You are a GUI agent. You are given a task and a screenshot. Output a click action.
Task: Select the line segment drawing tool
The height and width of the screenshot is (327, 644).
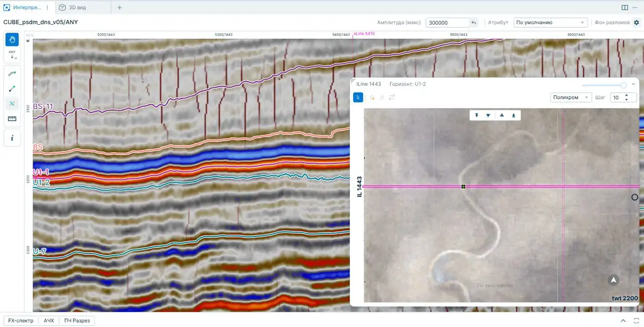(12, 89)
